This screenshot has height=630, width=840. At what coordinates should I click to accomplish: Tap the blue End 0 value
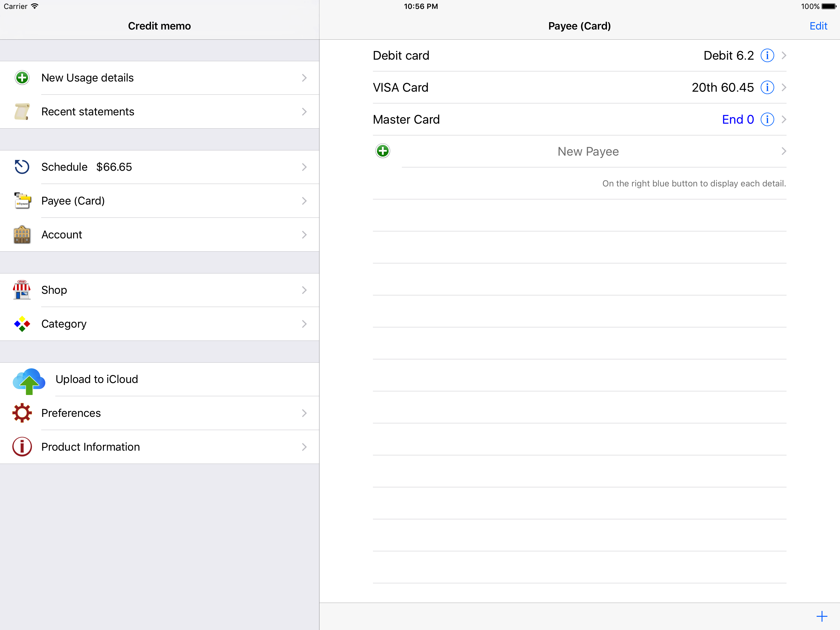[x=738, y=119]
